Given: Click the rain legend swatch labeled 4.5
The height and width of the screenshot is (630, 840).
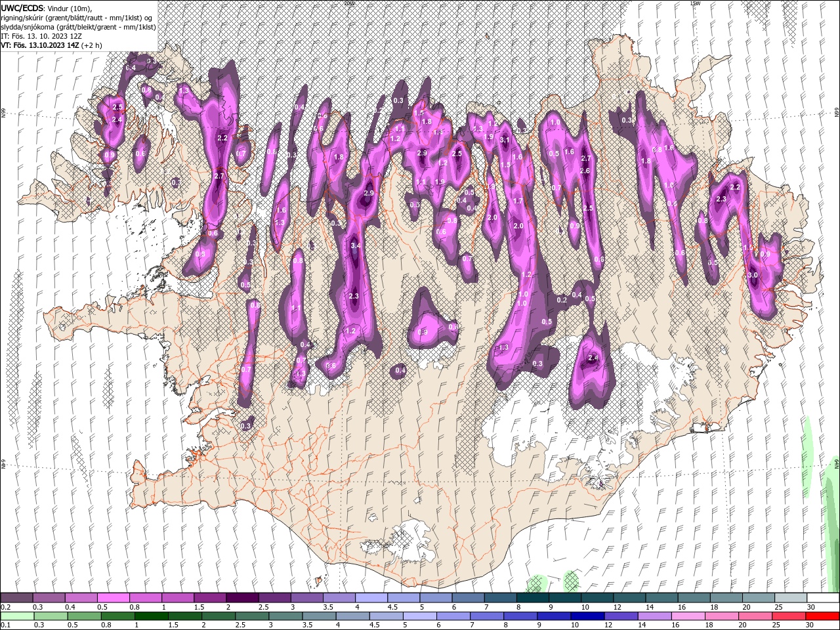Looking at the screenshot, I should [386, 616].
